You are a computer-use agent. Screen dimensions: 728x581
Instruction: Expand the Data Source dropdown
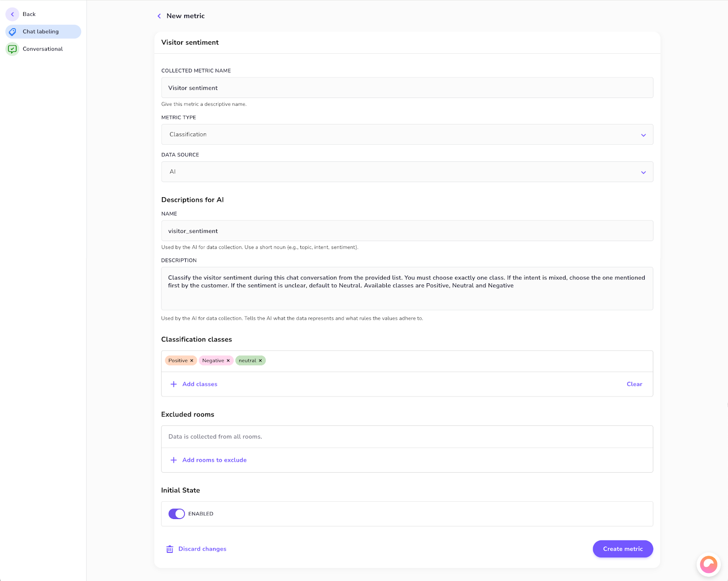pyautogui.click(x=407, y=172)
